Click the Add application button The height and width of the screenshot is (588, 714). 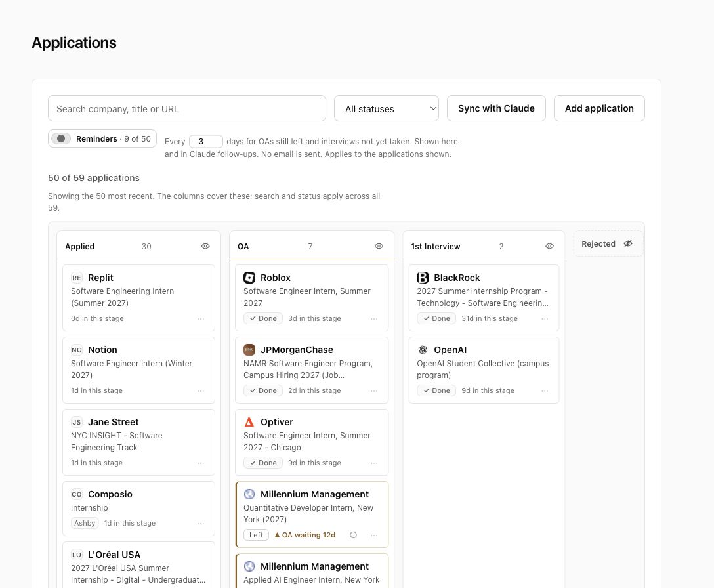coord(599,108)
